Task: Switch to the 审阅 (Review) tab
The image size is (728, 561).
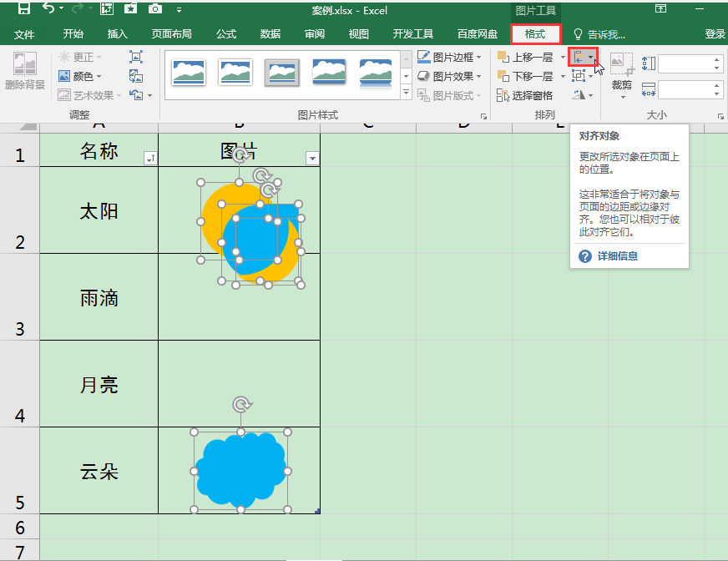Action: click(314, 34)
